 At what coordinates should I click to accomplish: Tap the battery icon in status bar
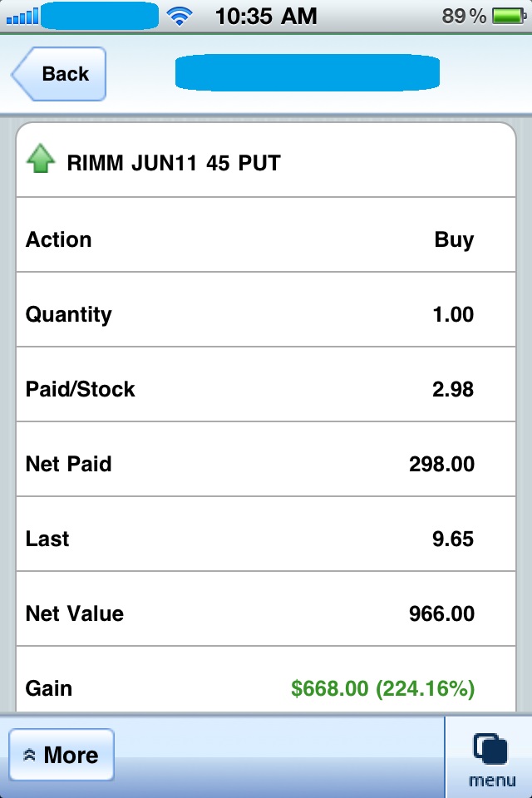[x=505, y=16]
